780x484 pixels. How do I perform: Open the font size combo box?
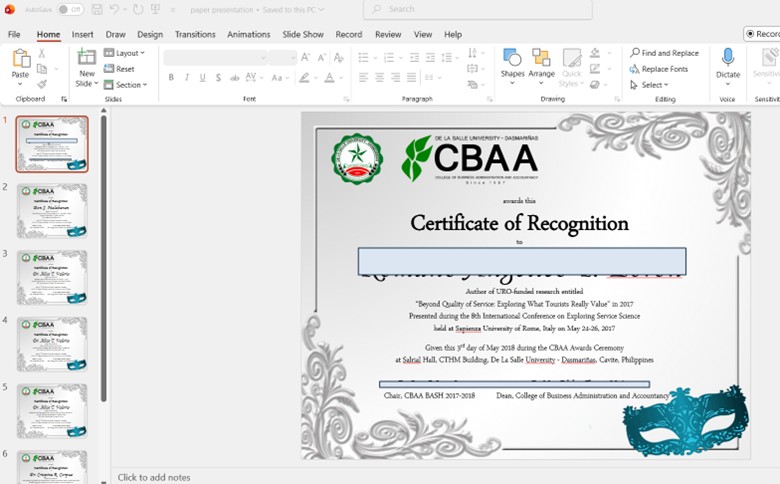click(283, 58)
